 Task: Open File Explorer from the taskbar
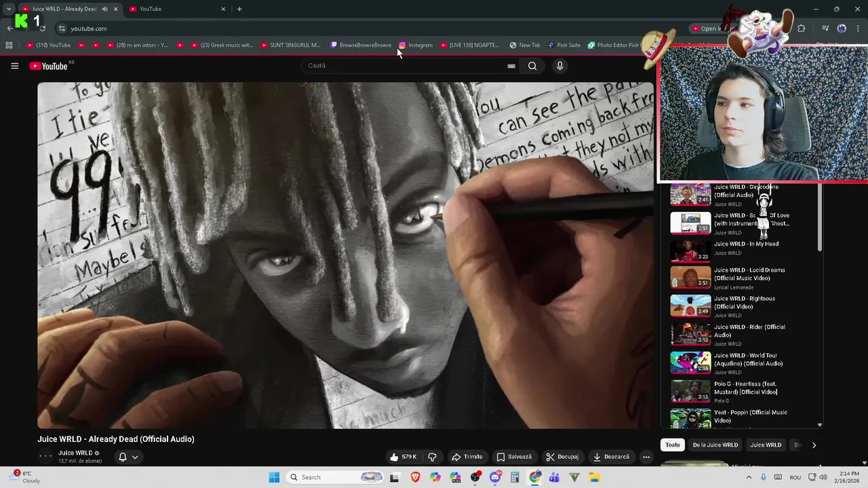[595, 477]
